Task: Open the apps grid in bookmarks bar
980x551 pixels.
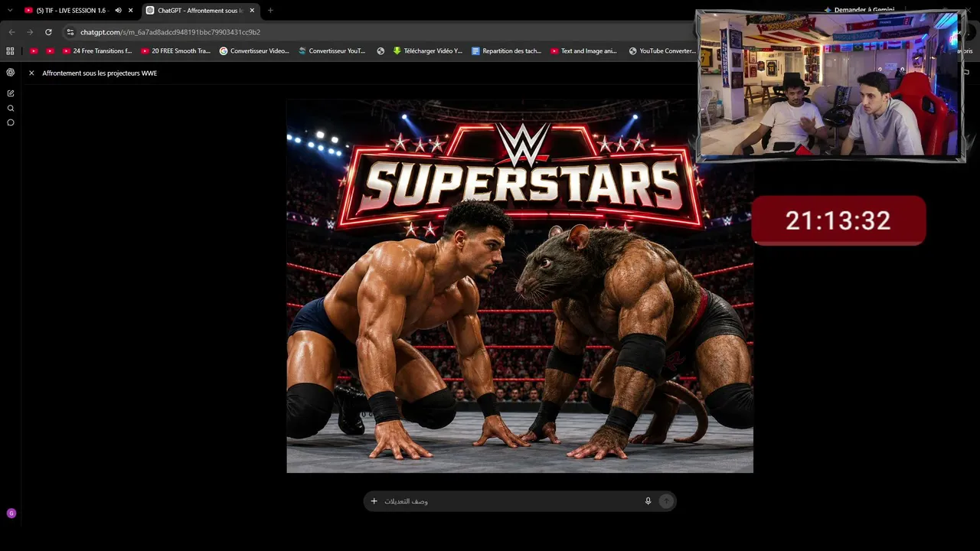Action: (x=10, y=51)
